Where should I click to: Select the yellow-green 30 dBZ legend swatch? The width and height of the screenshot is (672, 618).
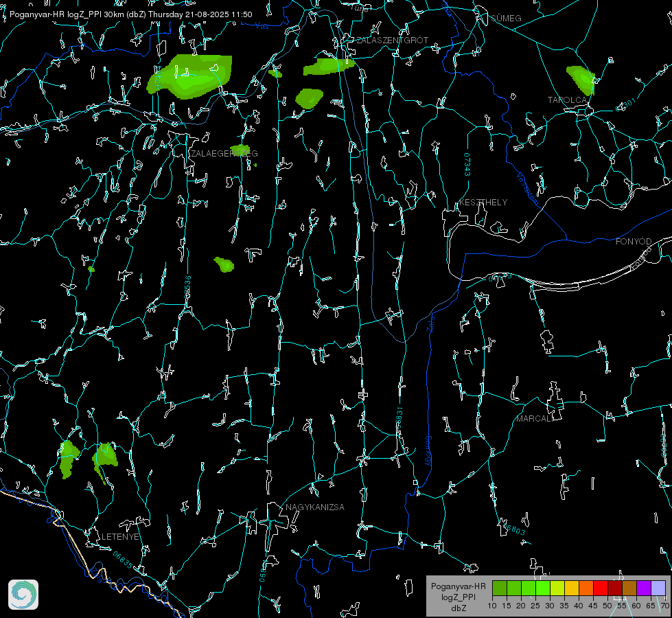[557, 588]
